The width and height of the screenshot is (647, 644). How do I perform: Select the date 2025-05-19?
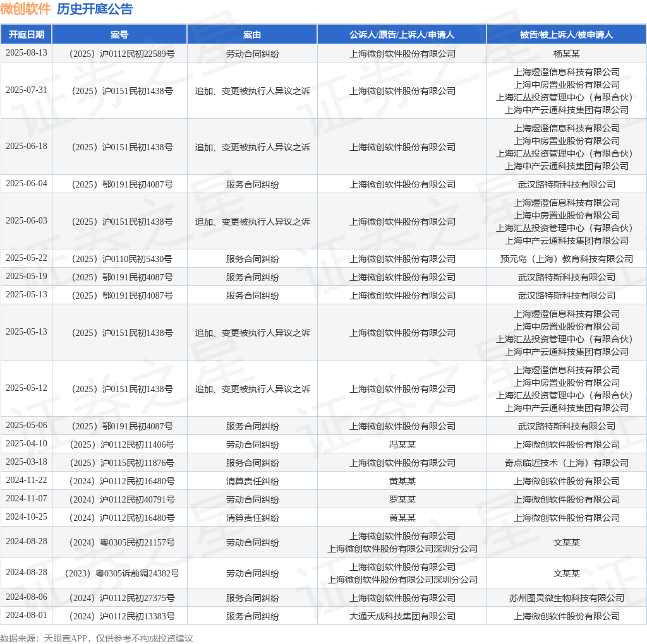pyautogui.click(x=27, y=277)
